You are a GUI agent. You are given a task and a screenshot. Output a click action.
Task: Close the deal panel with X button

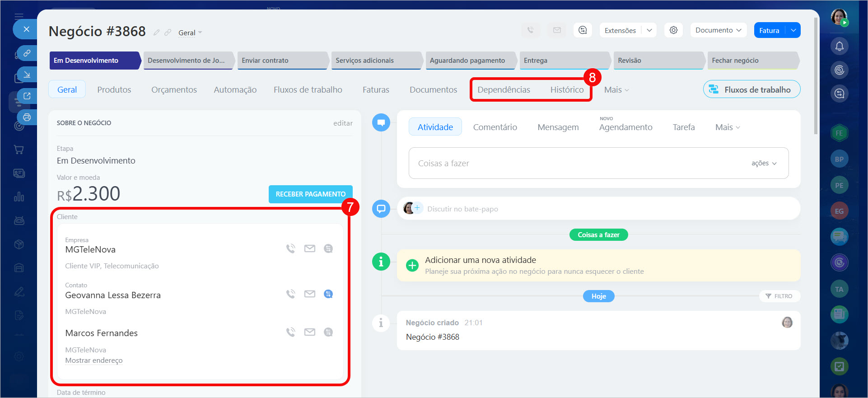[x=27, y=29]
